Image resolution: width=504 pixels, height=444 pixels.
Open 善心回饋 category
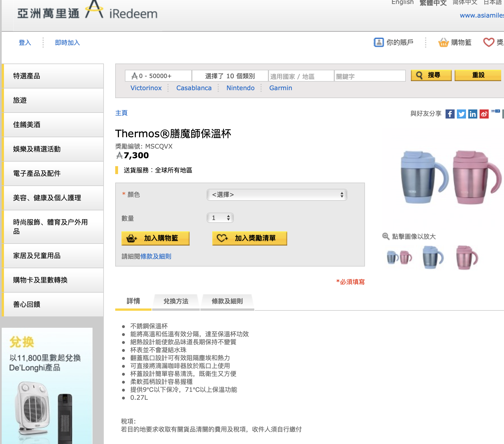coord(53,305)
